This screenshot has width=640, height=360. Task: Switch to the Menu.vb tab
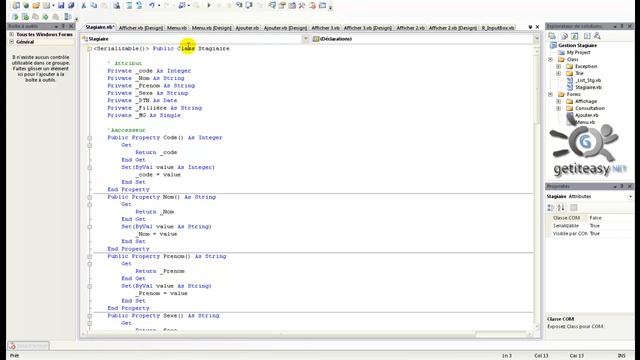177,28
